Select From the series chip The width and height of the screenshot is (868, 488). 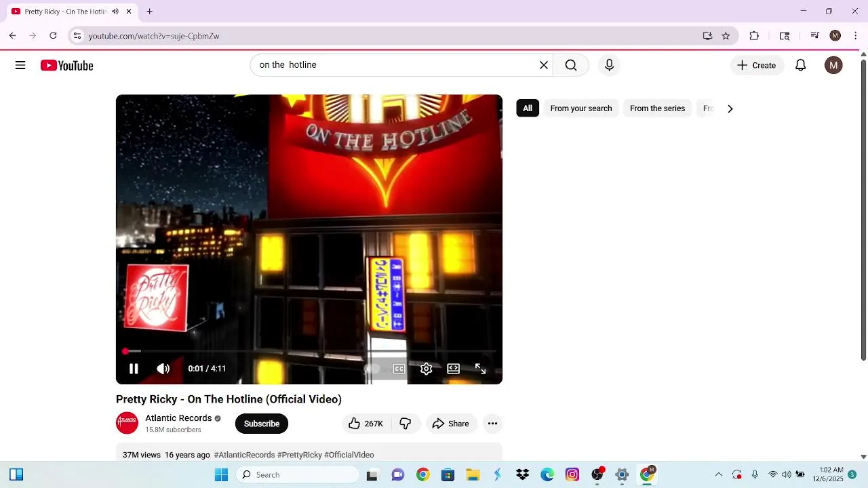click(657, 108)
